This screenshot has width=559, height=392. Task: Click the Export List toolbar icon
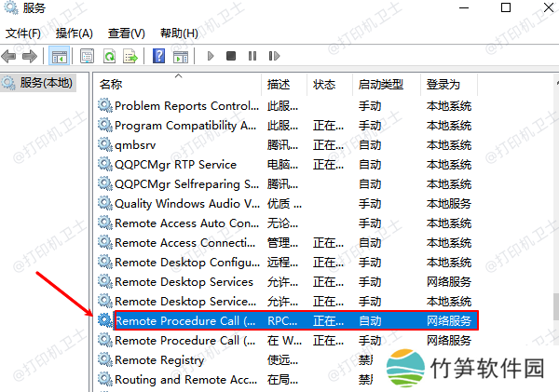130,56
